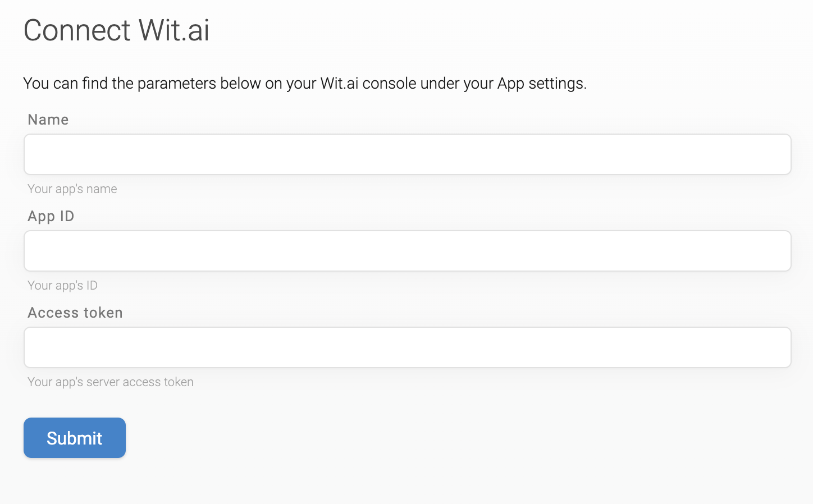Click the "Your app's name" hint text
This screenshot has height=504, width=813.
coord(72,189)
